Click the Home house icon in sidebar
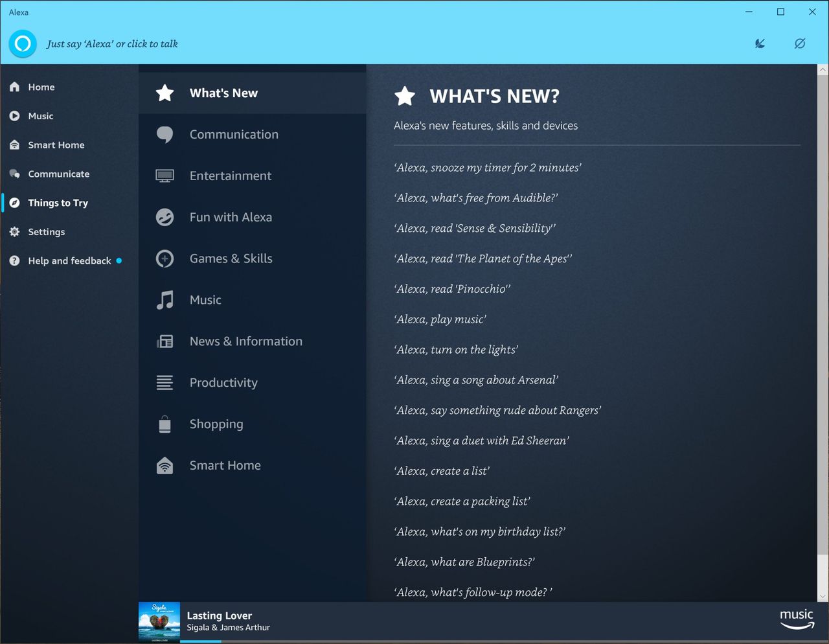This screenshot has width=829, height=644. pyautogui.click(x=14, y=87)
